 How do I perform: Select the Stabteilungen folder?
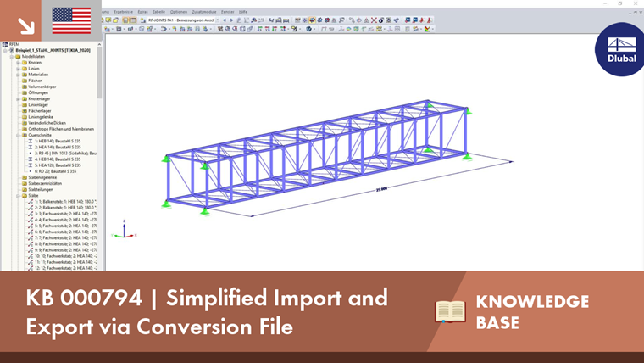coord(41,189)
